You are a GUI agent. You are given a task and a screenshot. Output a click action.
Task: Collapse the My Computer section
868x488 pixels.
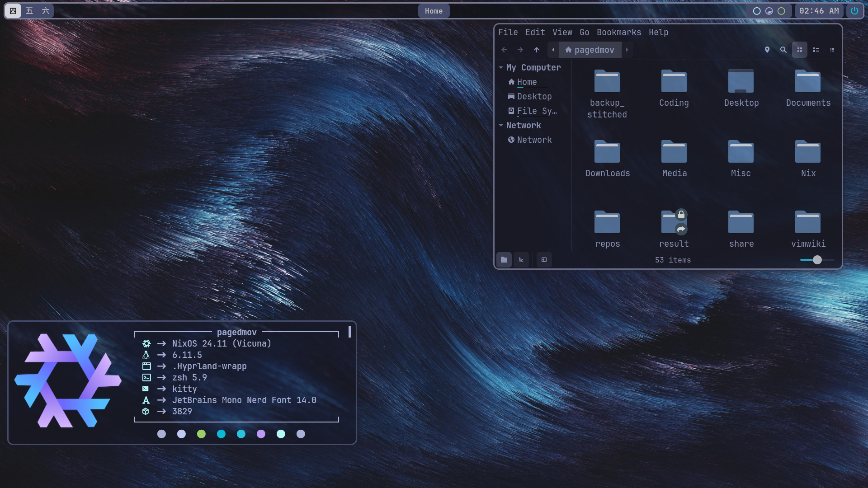[x=501, y=67]
